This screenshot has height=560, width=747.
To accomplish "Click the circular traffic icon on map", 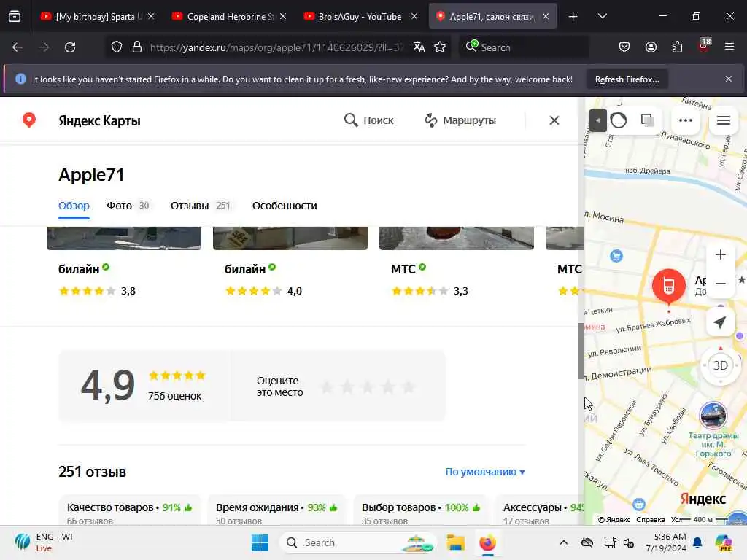I will (x=619, y=120).
